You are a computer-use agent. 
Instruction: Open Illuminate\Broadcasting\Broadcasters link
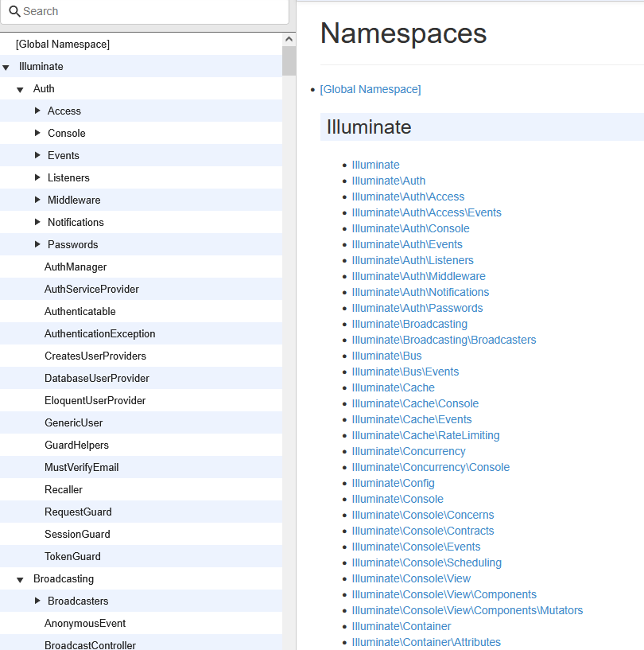444,340
